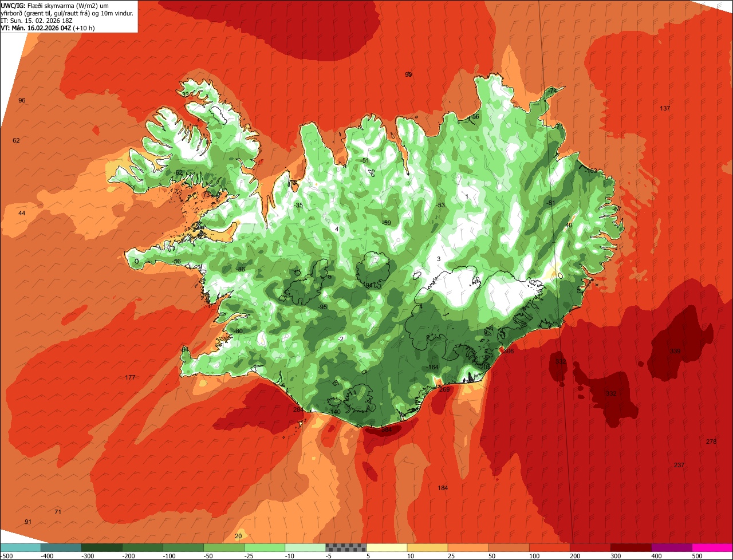Pick the dark maroon swatch between 300 and 400
This screenshot has height=560, width=733.
point(630,547)
